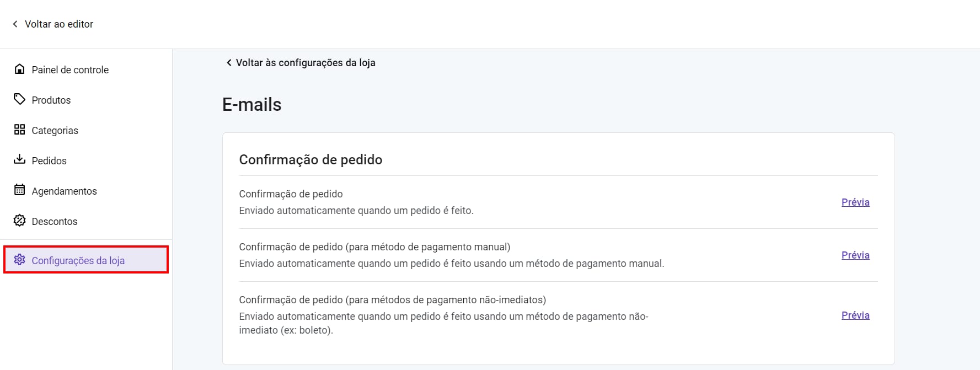Click the tag icon beside Produtos
This screenshot has width=980, height=370.
point(19,99)
